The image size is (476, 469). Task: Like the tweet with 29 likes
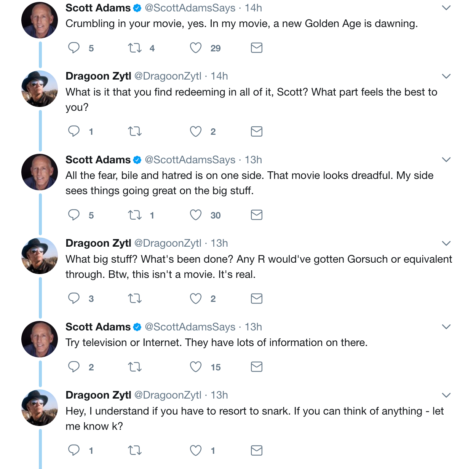(x=196, y=48)
